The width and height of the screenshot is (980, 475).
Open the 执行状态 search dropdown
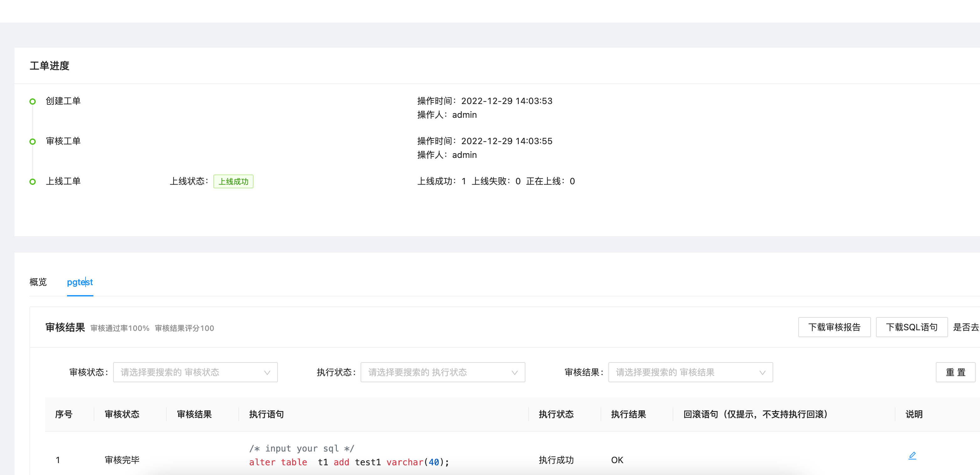[442, 372]
